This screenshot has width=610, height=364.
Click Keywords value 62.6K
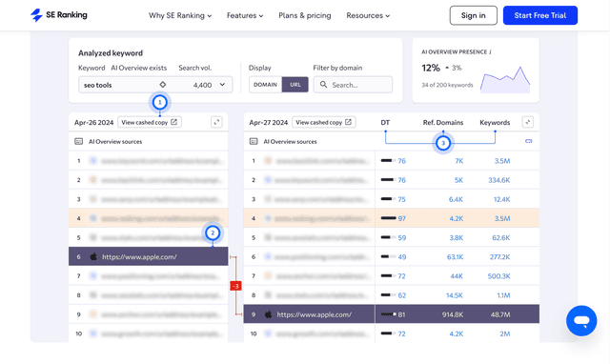501,237
